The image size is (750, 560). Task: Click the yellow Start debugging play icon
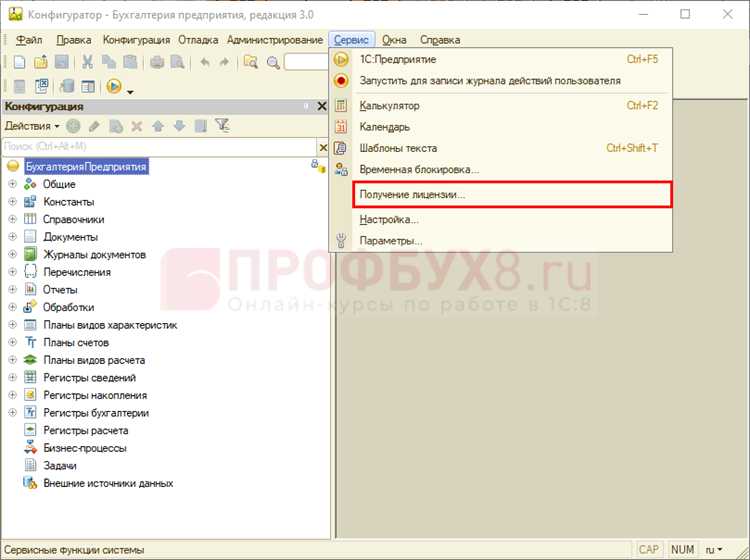point(114,86)
